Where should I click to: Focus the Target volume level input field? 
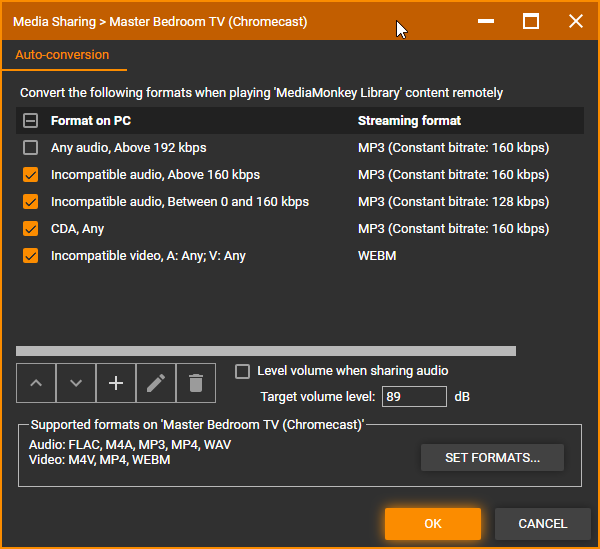[x=414, y=397]
